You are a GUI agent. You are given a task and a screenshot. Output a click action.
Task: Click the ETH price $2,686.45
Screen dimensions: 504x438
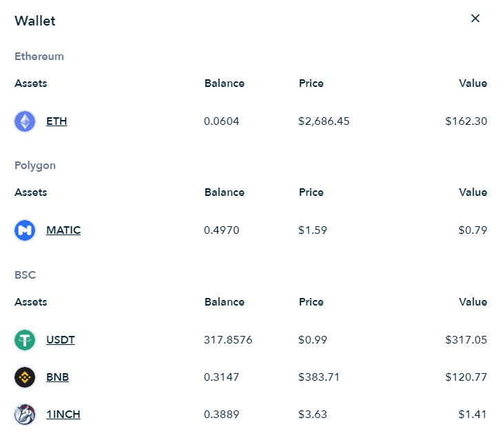pyautogui.click(x=323, y=121)
